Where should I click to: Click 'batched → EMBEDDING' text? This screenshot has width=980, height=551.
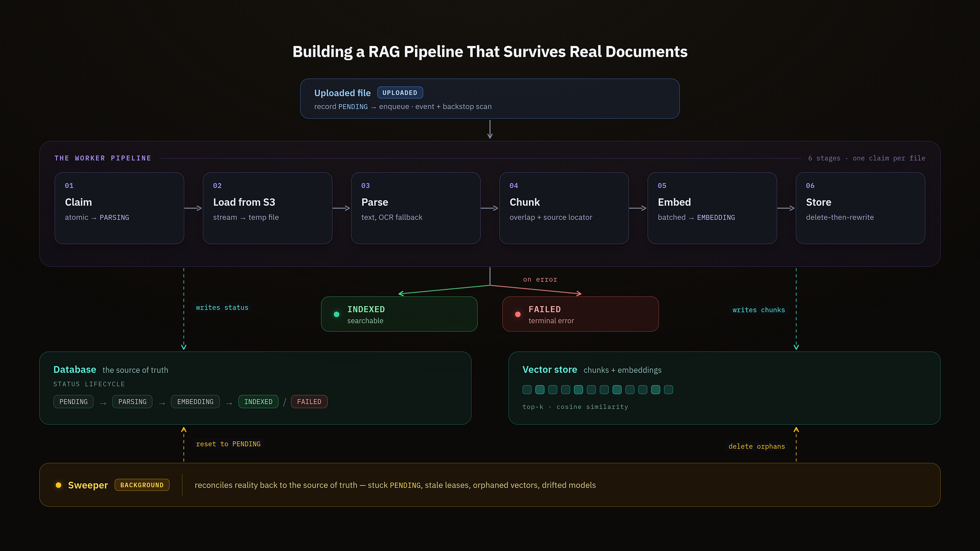pyautogui.click(x=696, y=218)
